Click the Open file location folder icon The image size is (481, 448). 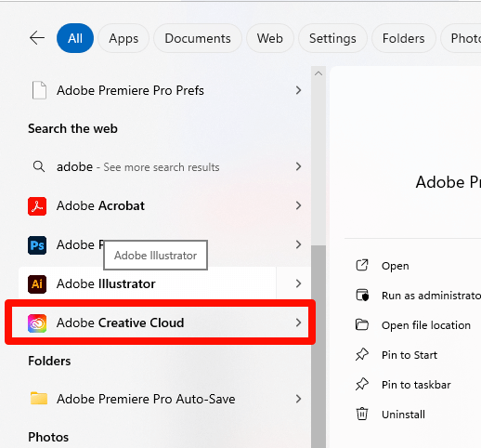(x=362, y=324)
